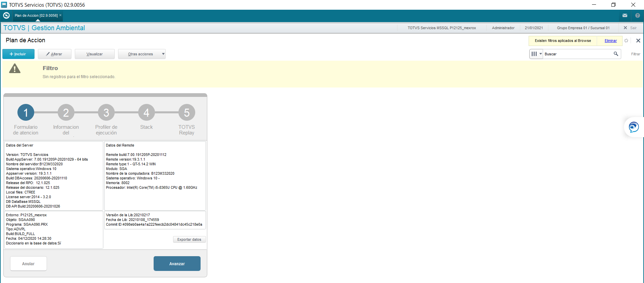Open browse settings gear icon
644x283 pixels.
(626, 41)
